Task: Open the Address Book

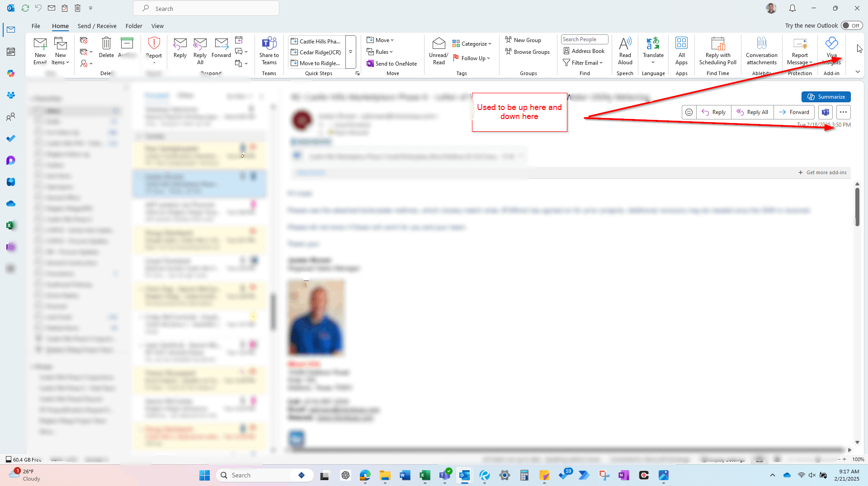Action: pyautogui.click(x=584, y=51)
